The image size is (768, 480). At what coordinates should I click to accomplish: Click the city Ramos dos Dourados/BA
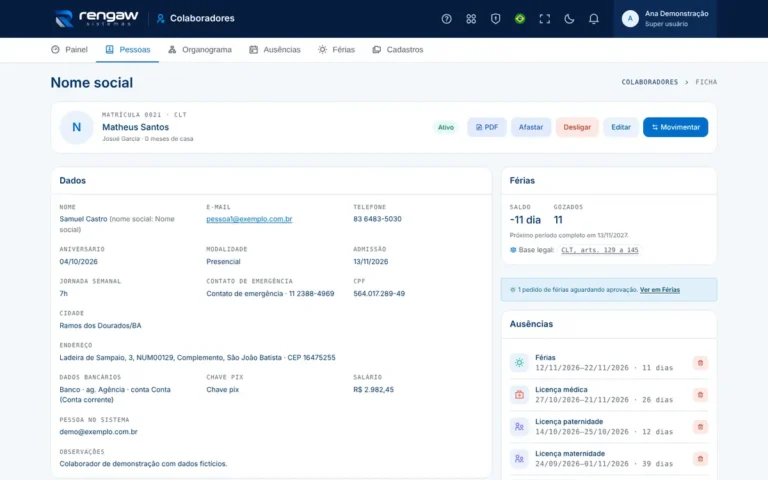click(x=100, y=325)
